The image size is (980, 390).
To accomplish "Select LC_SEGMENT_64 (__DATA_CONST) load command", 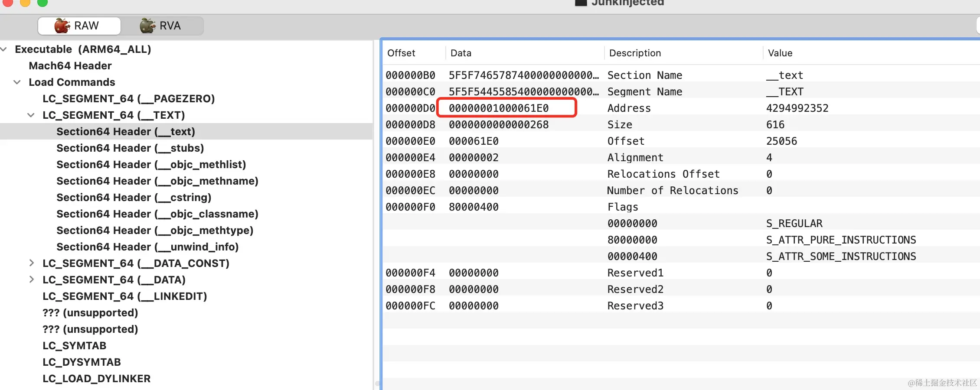I will [136, 263].
